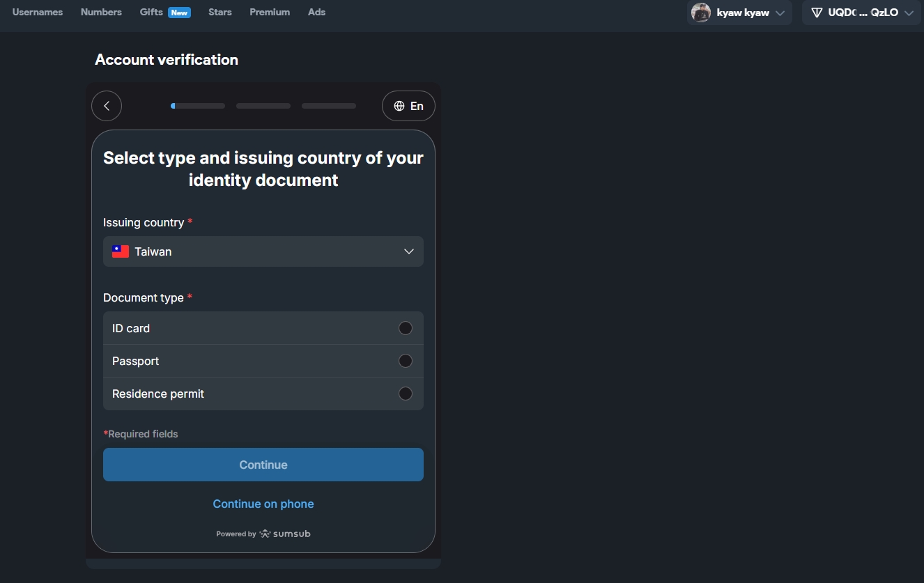Expand the Issuing country dropdown
Screen dimensions: 924x583
point(408,251)
